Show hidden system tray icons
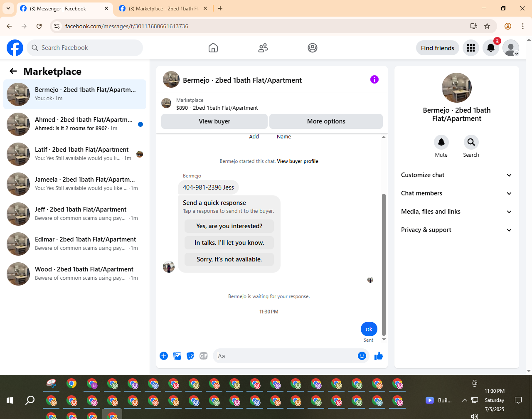 coord(464,400)
